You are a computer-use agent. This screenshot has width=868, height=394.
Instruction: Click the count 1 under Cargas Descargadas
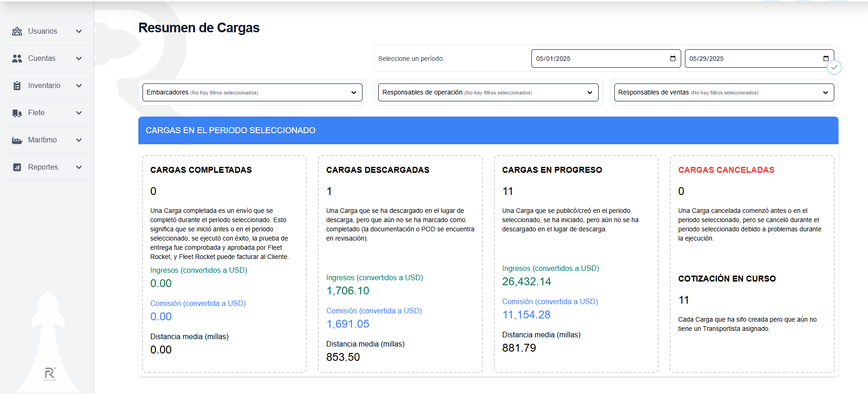pyautogui.click(x=329, y=191)
